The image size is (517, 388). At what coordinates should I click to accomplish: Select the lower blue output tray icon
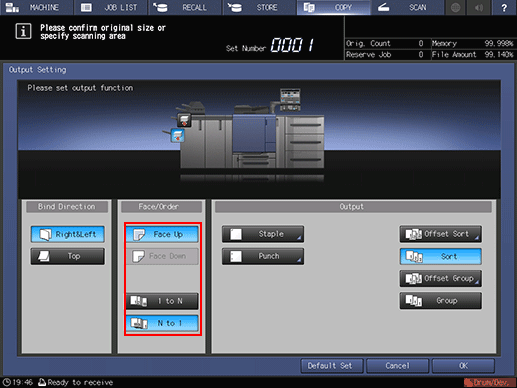point(177,136)
